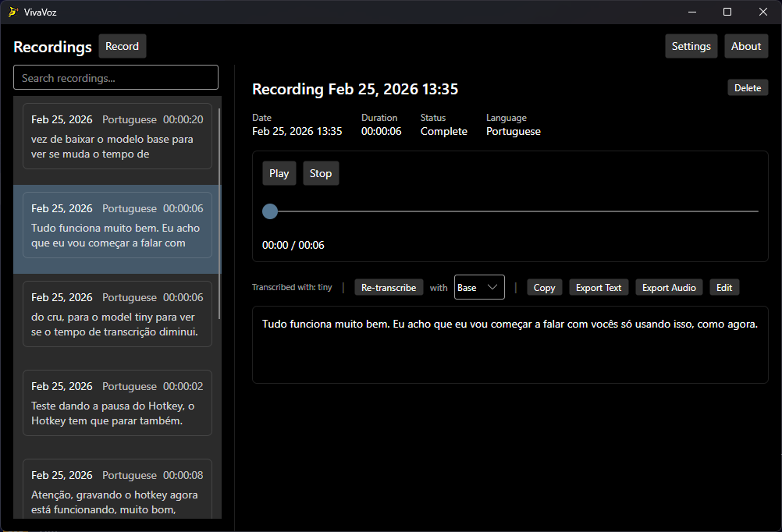This screenshot has height=532, width=782.
Task: Edit the transcription text
Action: pyautogui.click(x=723, y=287)
